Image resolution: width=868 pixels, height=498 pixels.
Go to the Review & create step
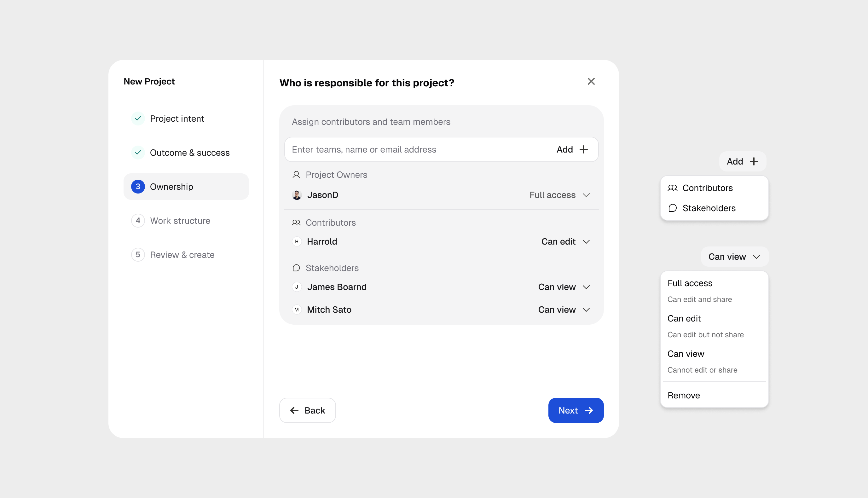186,254
